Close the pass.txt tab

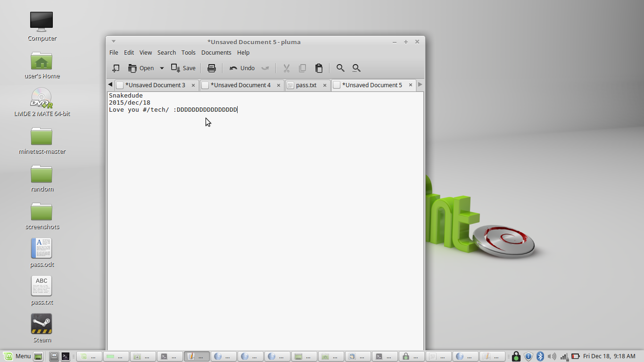tap(325, 85)
